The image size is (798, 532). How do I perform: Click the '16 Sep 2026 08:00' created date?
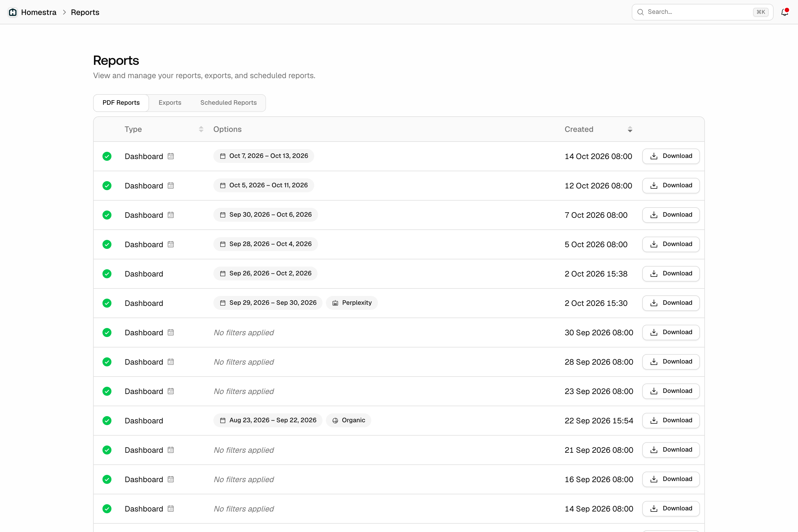point(599,479)
